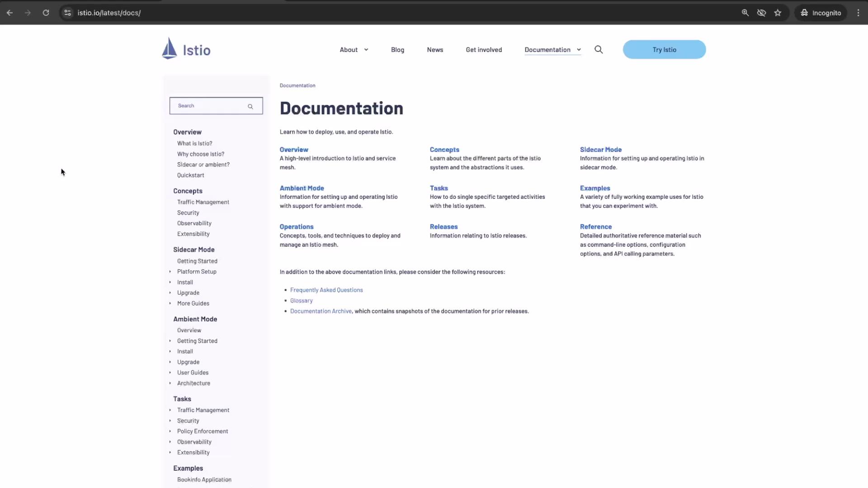Image resolution: width=868 pixels, height=488 pixels.
Task: Open Quickstart in the sidebar
Action: (x=190, y=175)
